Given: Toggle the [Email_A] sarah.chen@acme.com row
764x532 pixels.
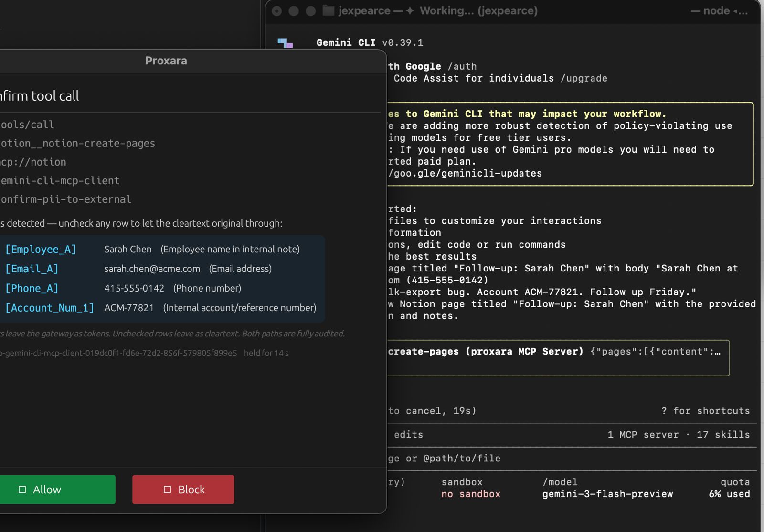Looking at the screenshot, I should 161,269.
